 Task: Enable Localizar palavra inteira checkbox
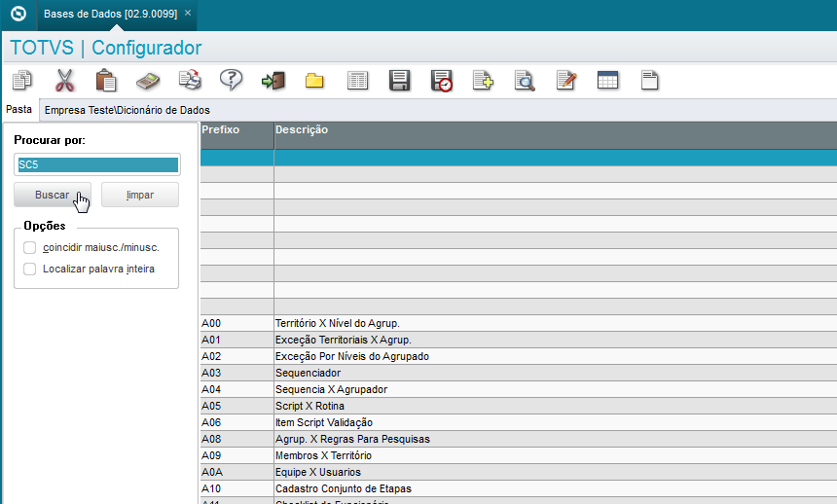click(x=30, y=270)
